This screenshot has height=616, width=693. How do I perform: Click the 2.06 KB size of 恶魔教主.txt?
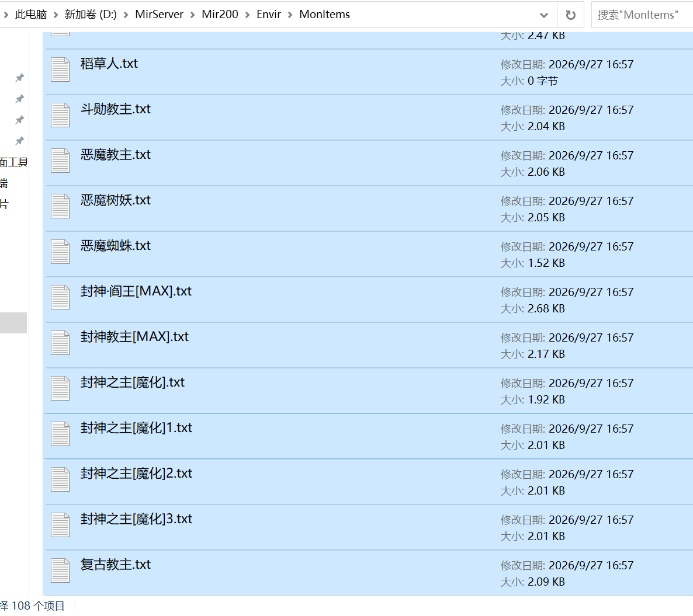[546, 172]
